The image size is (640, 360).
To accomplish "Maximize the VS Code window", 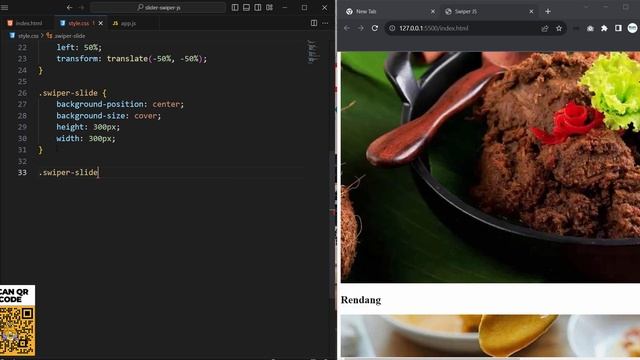I will tap(304, 7).
